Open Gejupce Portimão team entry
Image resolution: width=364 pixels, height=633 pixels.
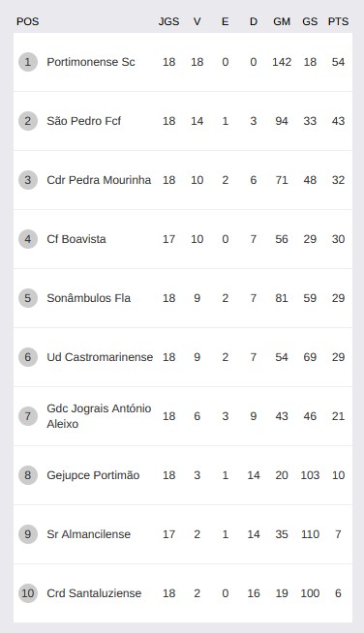[x=93, y=475]
